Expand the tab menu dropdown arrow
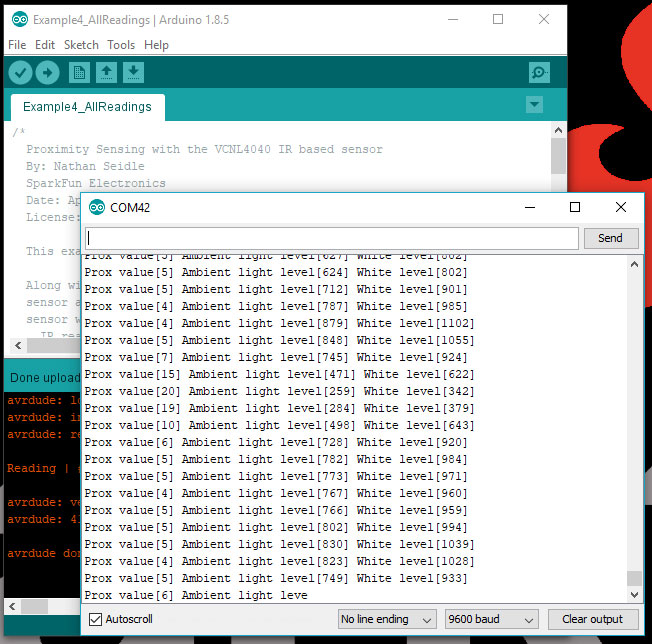Screen dimensions: 652x644 (534, 104)
